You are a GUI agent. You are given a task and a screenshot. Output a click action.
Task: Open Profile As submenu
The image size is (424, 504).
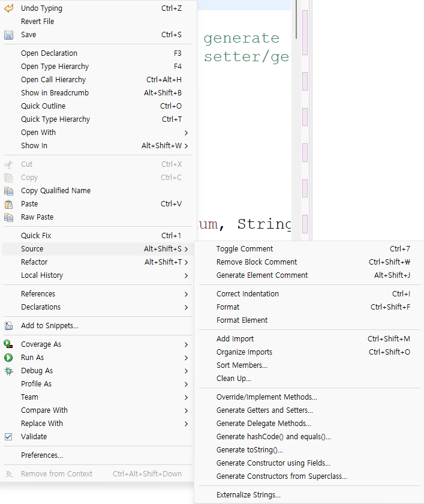98,384
